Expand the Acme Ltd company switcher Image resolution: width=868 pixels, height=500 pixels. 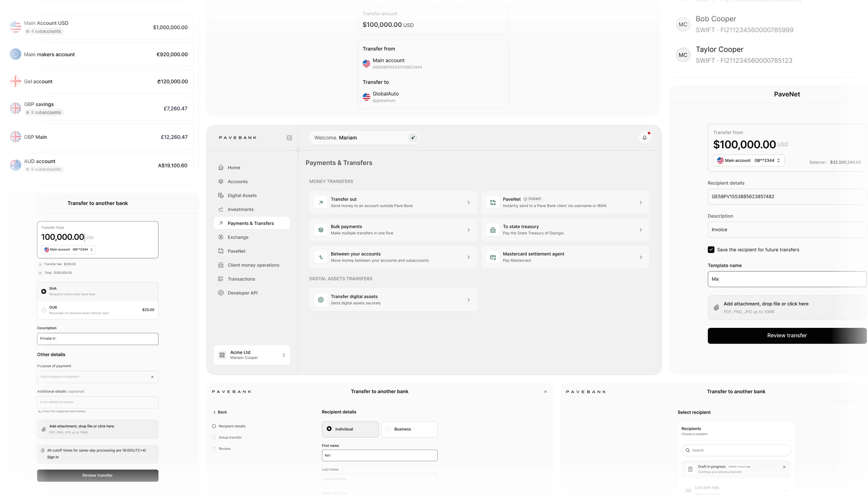tap(252, 355)
